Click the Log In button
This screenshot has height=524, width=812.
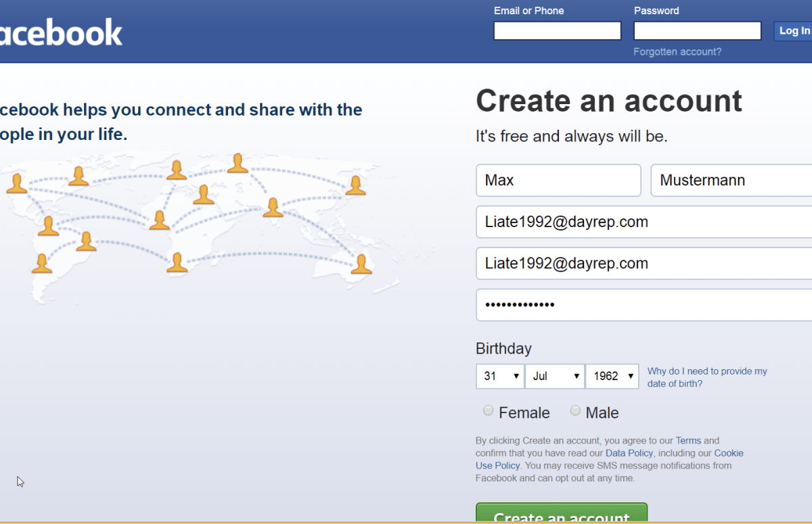[793, 31]
